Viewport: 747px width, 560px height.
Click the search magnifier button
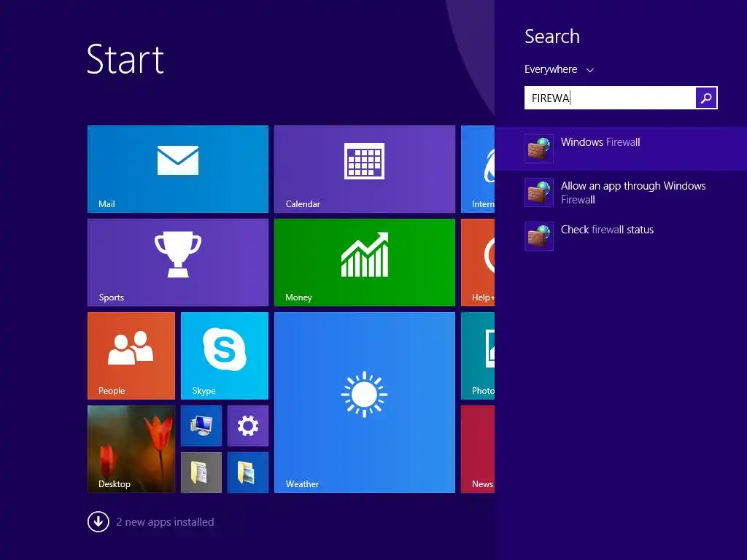click(706, 98)
